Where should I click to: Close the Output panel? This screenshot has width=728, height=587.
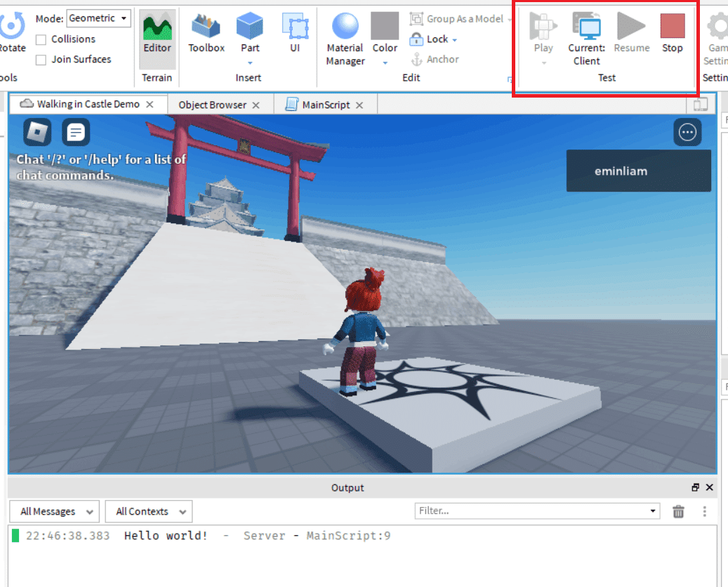pos(710,487)
